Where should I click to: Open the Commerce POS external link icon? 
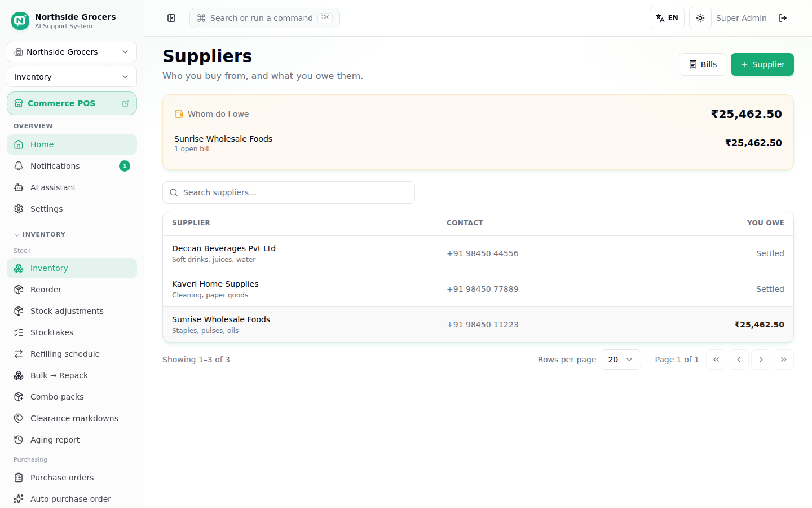126,103
